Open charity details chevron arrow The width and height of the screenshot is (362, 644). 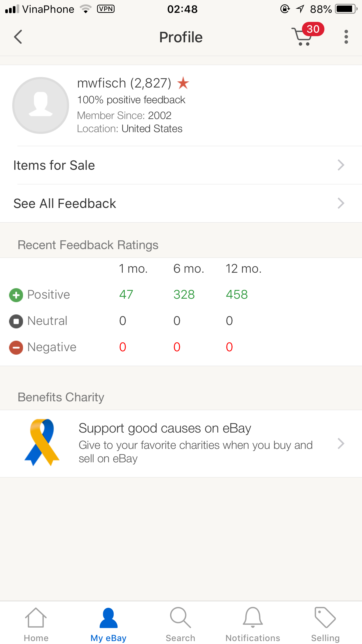pos(341,444)
